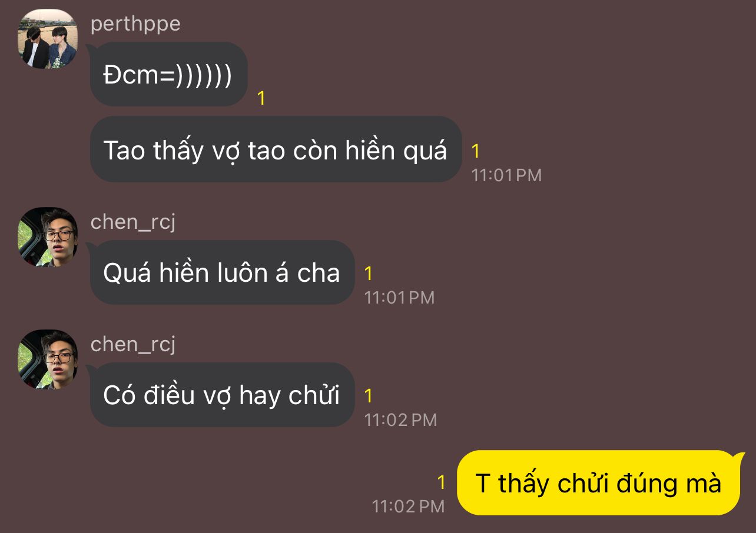Select the 'Có điều vợ hay chửi' message
Viewport: 756px width, 533px height.
tap(222, 395)
